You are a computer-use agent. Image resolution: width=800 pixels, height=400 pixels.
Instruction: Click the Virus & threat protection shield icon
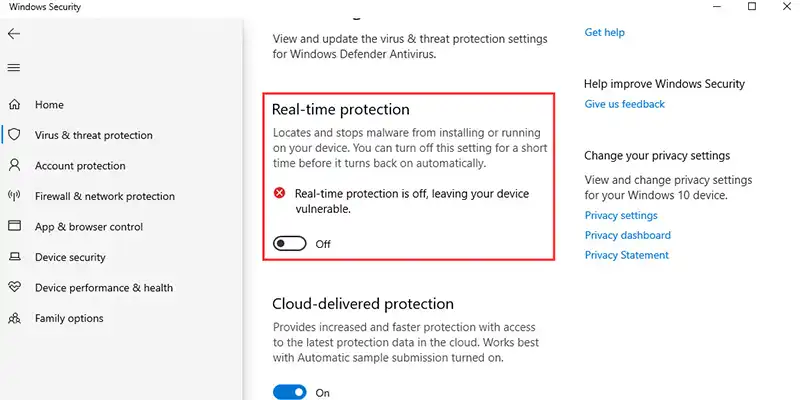point(15,135)
